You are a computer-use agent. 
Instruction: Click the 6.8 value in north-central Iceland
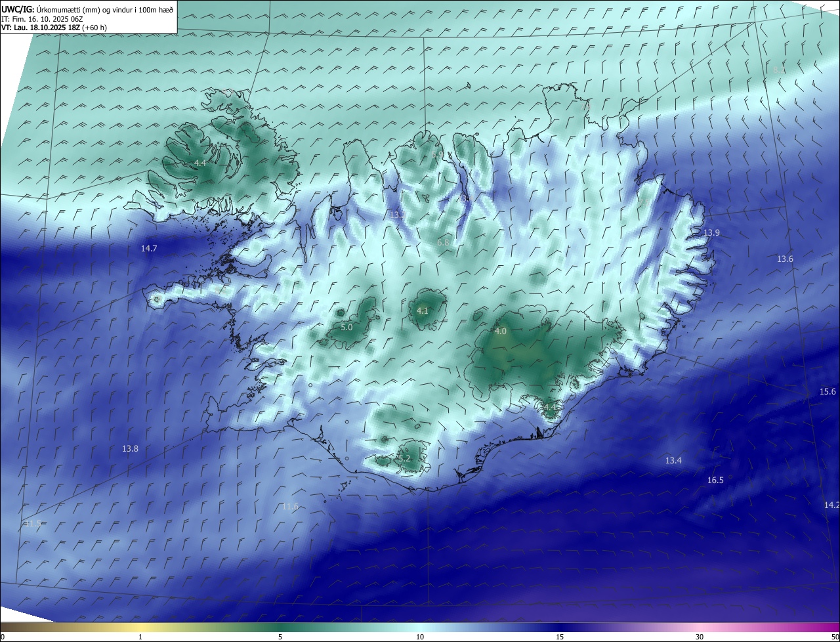[443, 243]
